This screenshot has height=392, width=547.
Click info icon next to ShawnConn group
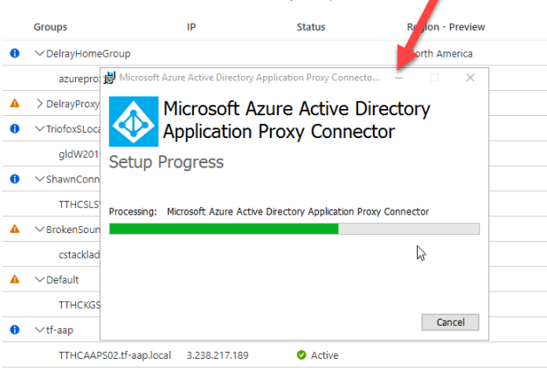[15, 179]
